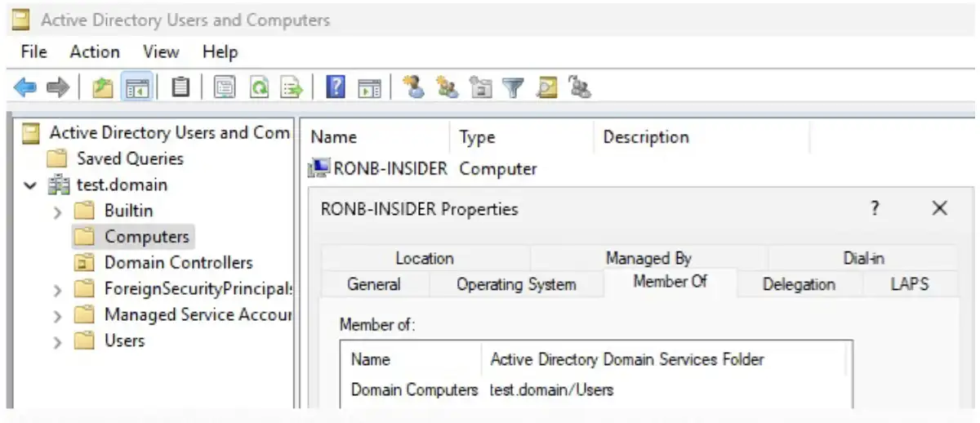This screenshot has width=980, height=423.
Task: Toggle the Show/Hide Action Pane icon
Action: click(370, 87)
